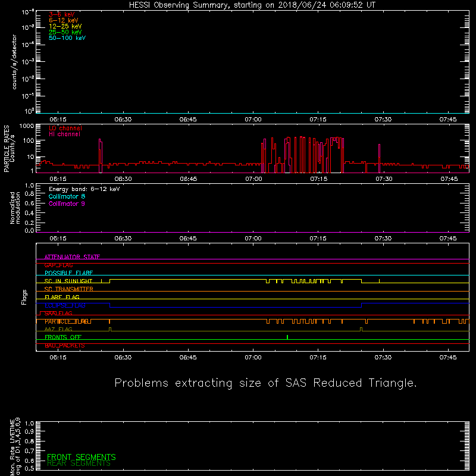Click the FRONTS_OFF flag label
476x476 pixels.
click(x=63, y=337)
